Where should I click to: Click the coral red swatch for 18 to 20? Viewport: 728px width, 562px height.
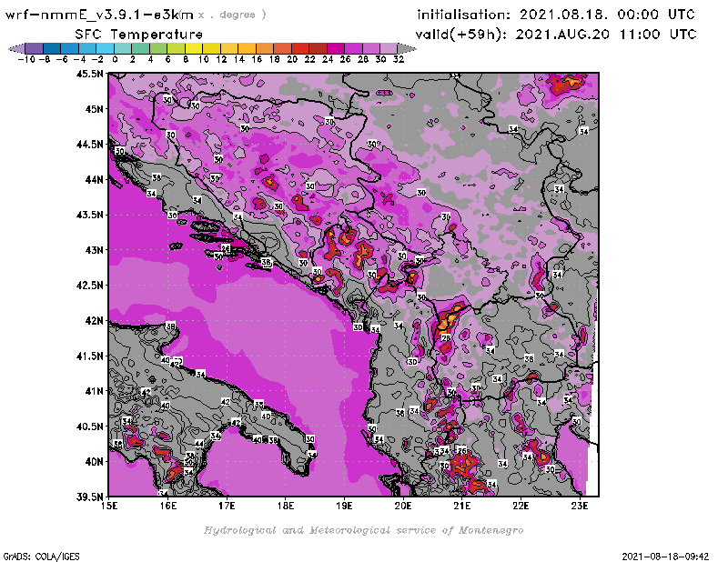pyautogui.click(x=282, y=48)
